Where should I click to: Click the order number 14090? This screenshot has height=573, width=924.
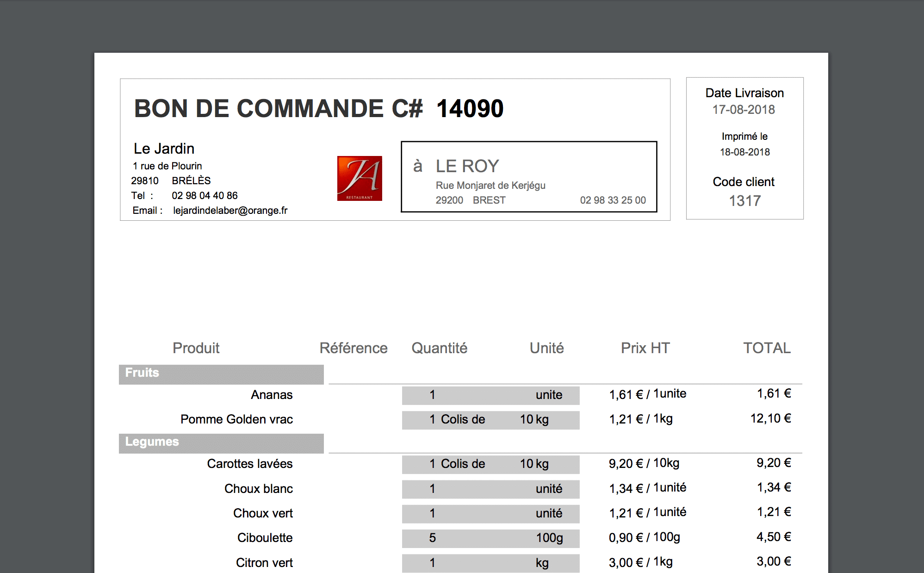tap(470, 108)
